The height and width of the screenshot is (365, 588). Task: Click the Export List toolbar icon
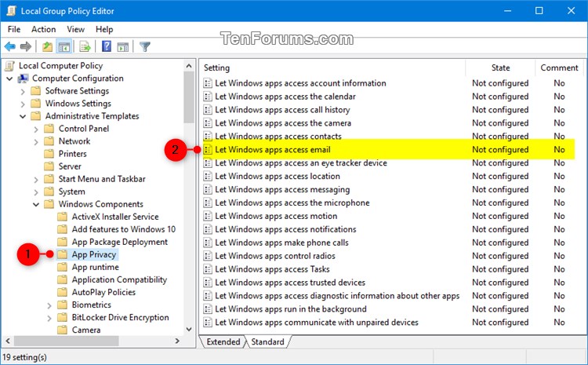(x=85, y=46)
